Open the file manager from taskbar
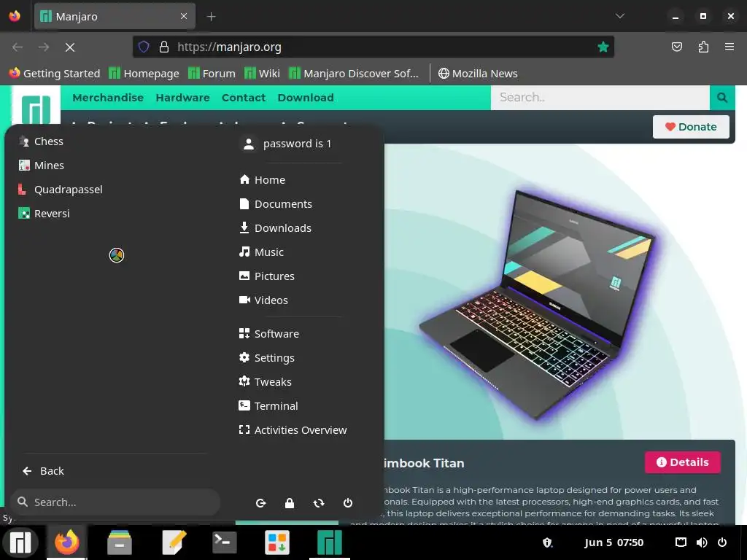 120,542
